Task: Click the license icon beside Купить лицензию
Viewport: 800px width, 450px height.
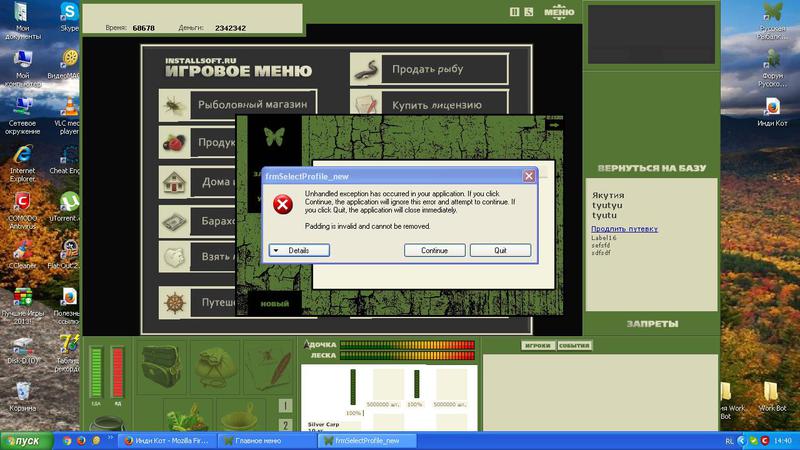Action: (x=366, y=104)
